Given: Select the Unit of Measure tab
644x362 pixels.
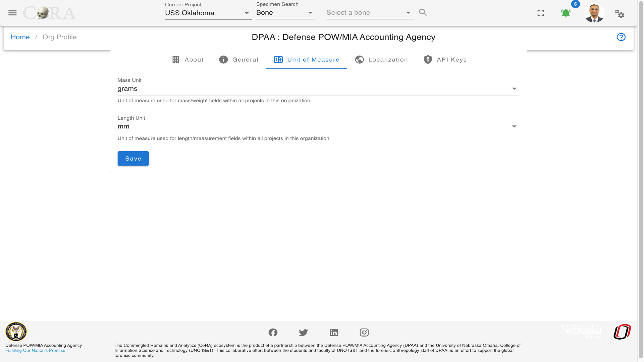Looking at the screenshot, I should click(306, 60).
